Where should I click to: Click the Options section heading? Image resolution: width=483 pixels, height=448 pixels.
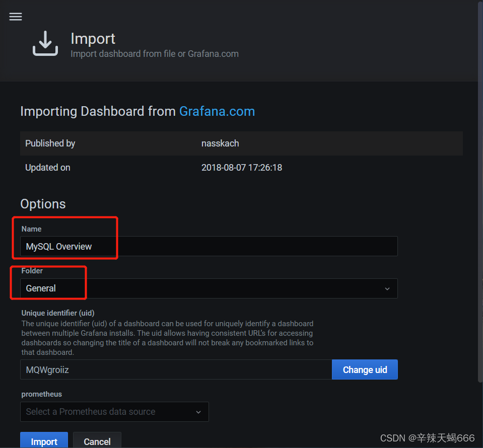pyautogui.click(x=43, y=204)
